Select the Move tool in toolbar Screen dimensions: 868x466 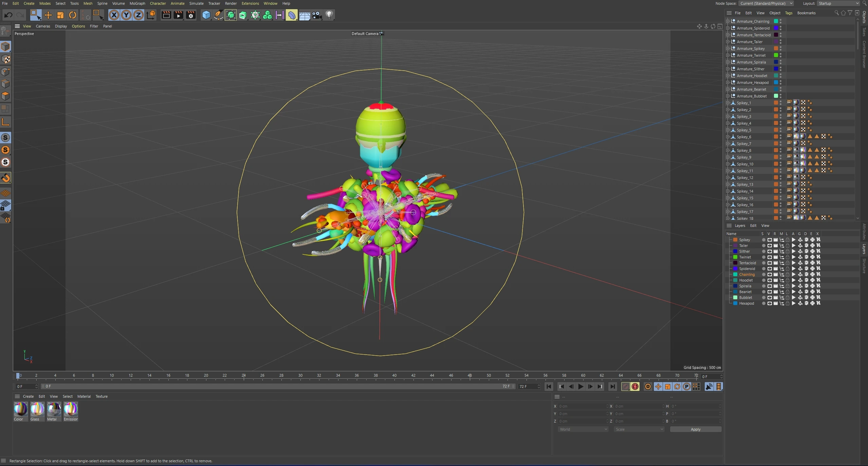click(x=48, y=15)
